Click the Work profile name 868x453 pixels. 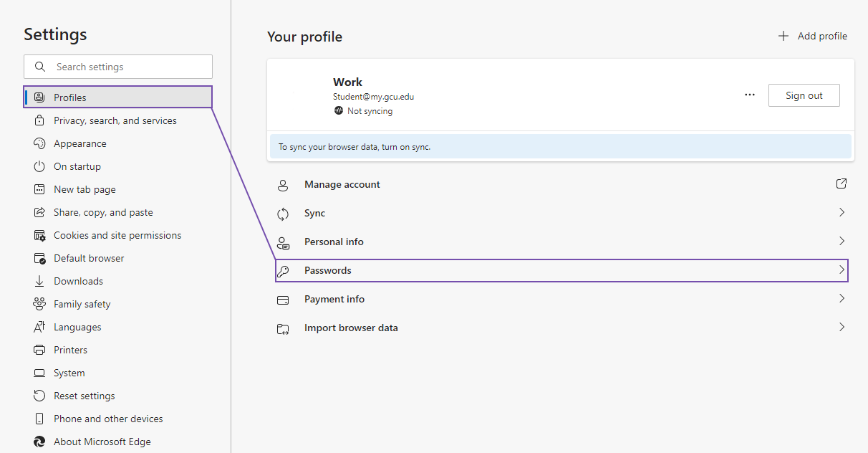coord(347,82)
